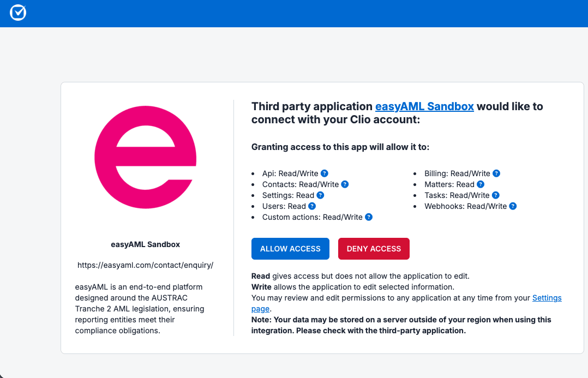Image resolution: width=588 pixels, height=378 pixels.
Task: Follow the Settings page link
Action: [547, 298]
